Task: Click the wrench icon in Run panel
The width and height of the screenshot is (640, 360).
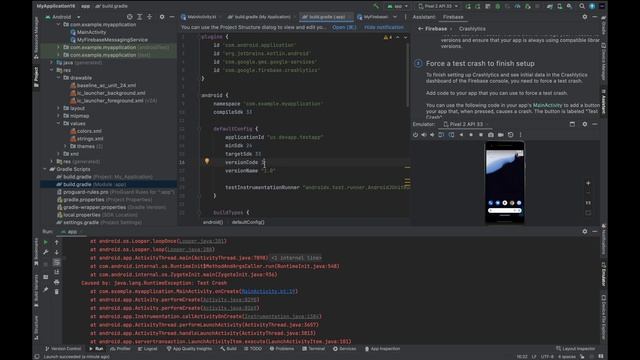Action: coord(46,252)
